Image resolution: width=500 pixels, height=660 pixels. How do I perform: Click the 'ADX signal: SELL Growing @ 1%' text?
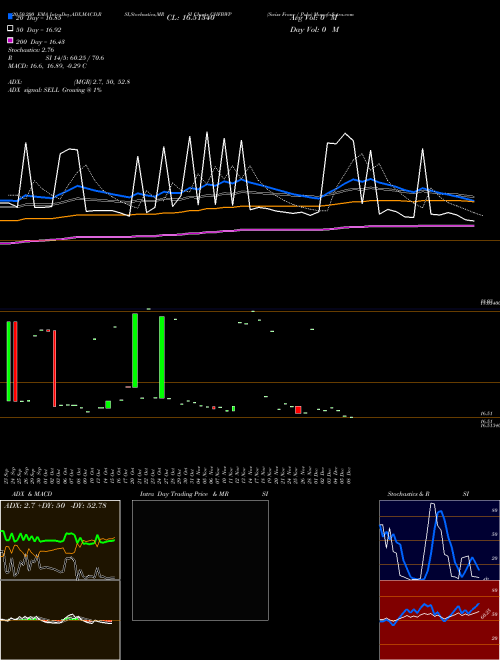pos(55,90)
